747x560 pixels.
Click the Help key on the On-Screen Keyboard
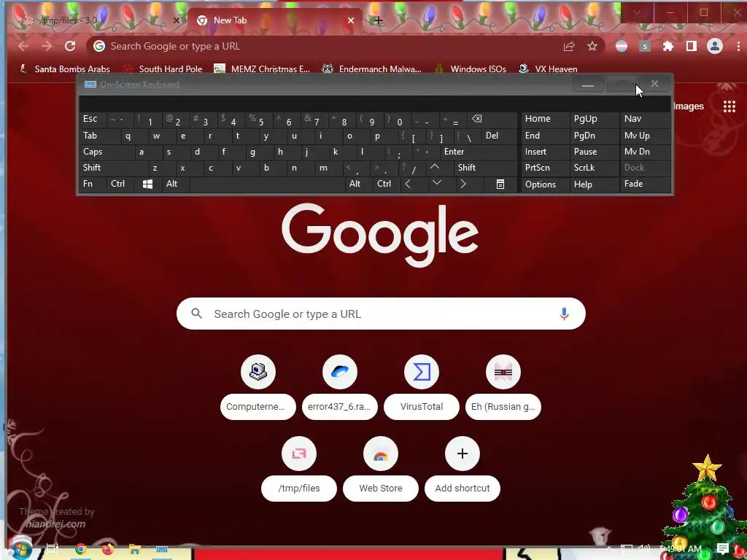[x=594, y=184]
